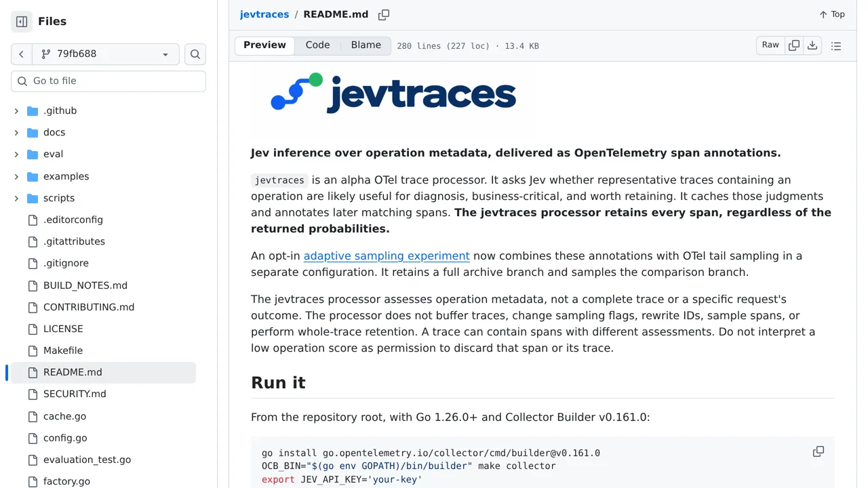Click the README.md breadcrumb title
868x488 pixels.
coord(336,14)
